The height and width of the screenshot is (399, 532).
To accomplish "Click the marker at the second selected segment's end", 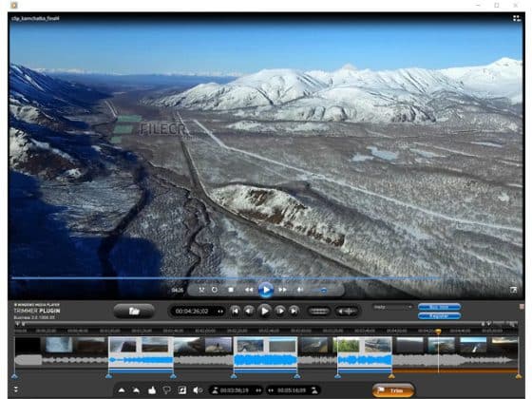I will (297, 376).
